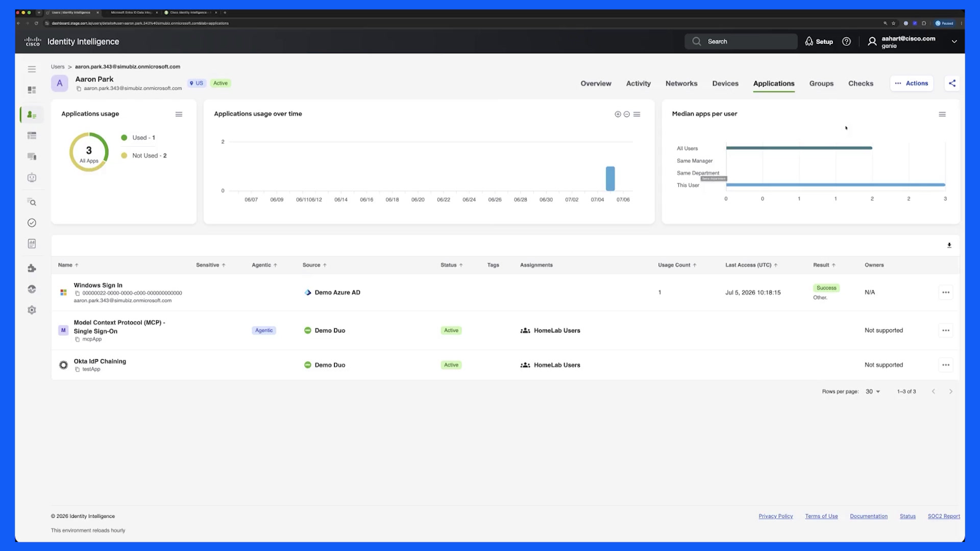The height and width of the screenshot is (551, 980).
Task: Click the help question mark icon
Action: click(x=846, y=42)
